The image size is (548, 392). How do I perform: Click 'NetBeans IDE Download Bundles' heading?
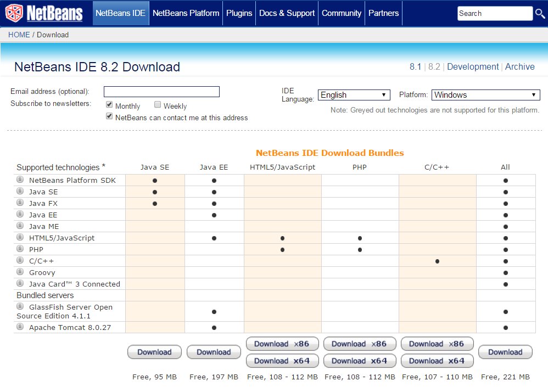coord(330,153)
